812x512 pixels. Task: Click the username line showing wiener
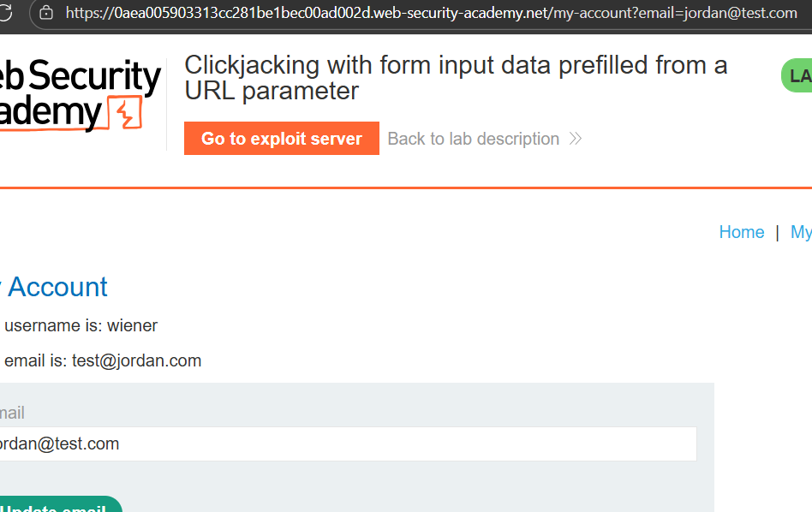[81, 325]
